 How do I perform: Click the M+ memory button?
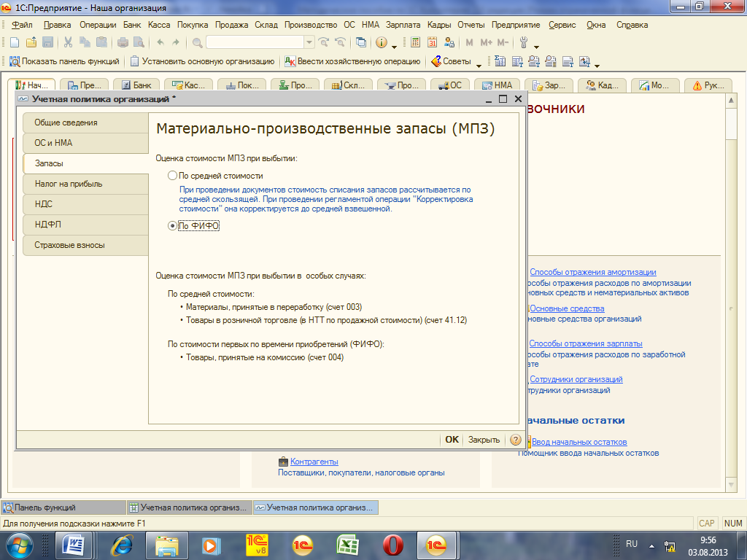tap(486, 42)
